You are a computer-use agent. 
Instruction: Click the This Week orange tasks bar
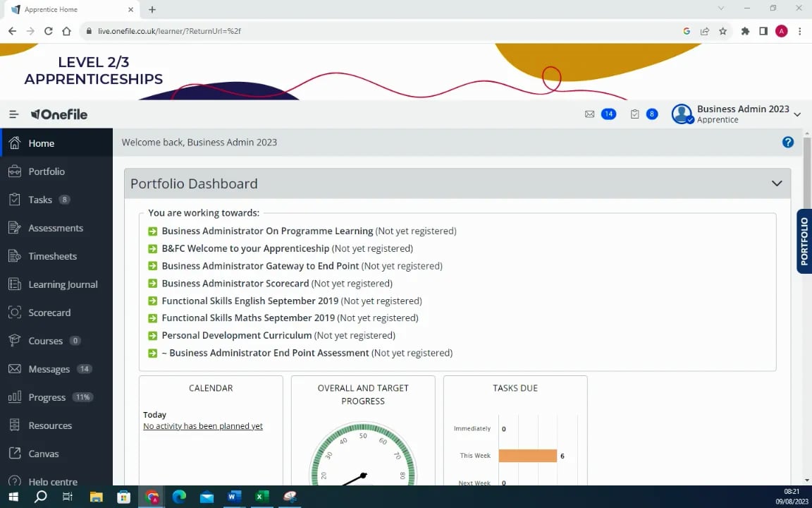click(527, 456)
